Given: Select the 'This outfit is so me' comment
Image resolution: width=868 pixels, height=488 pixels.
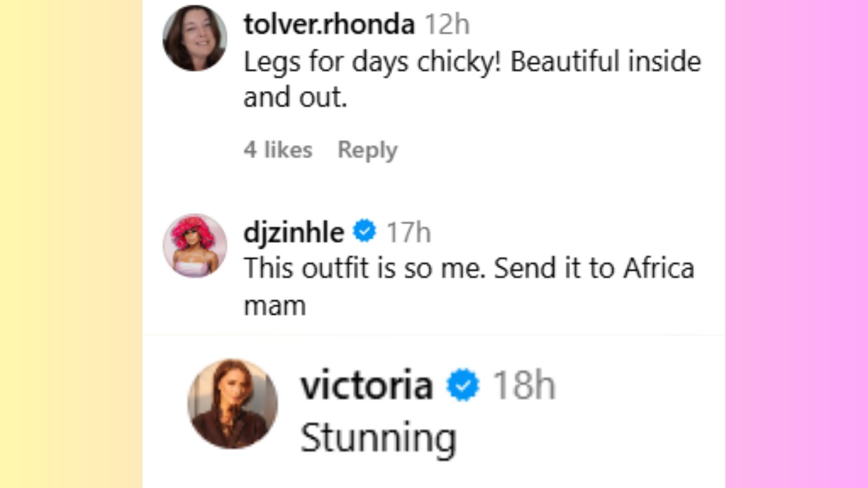Looking at the screenshot, I should tap(468, 286).
